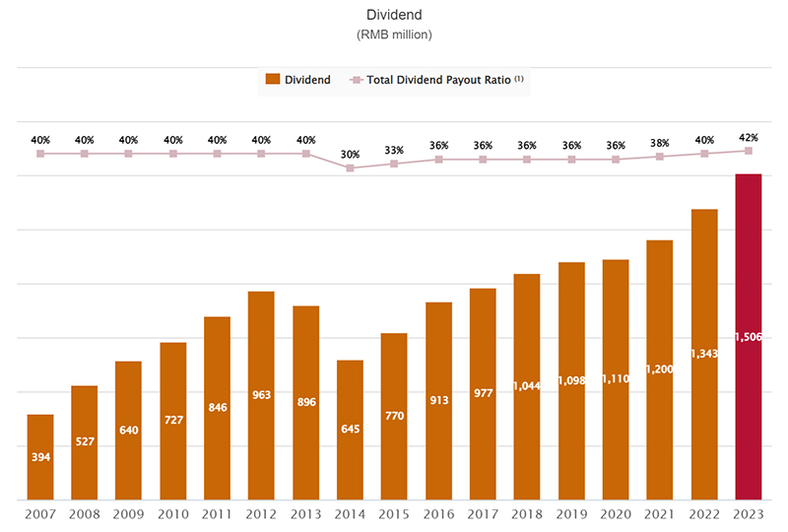Click the 2019 x-axis year label
788x532 pixels.
tap(571, 514)
